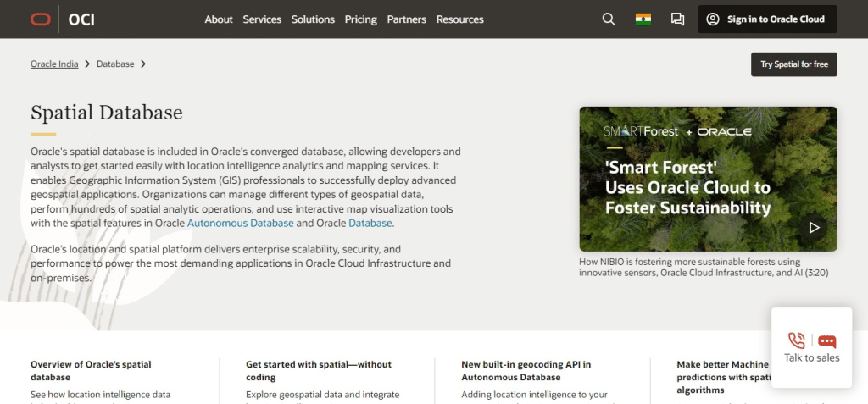The image size is (868, 404).
Task: Click Try Spatial for free button
Action: tap(793, 64)
